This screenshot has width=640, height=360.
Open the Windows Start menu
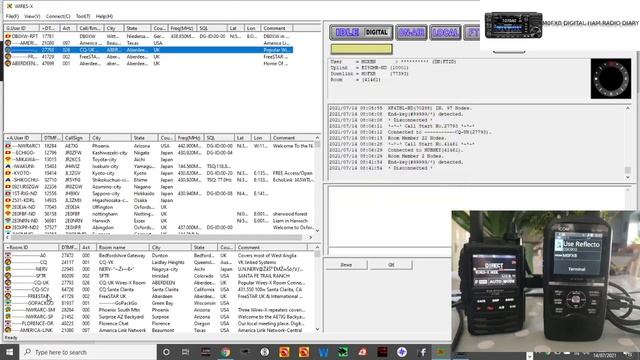point(9,352)
